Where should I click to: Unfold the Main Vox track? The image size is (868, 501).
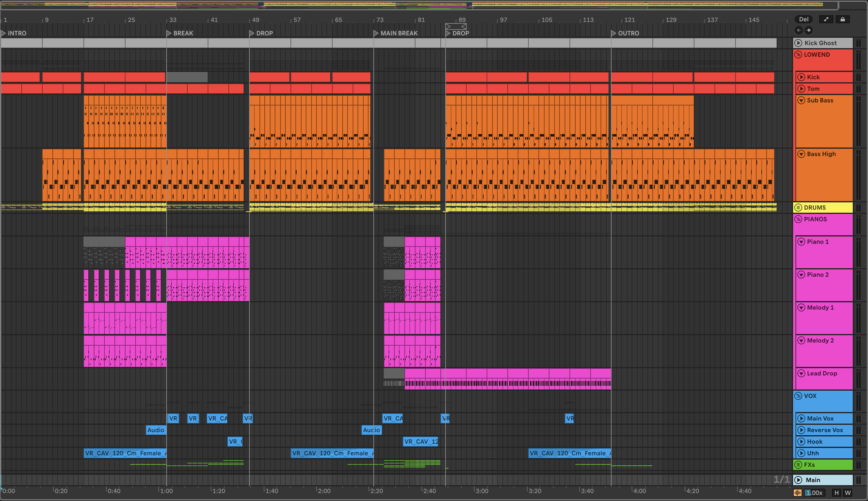[801, 418]
